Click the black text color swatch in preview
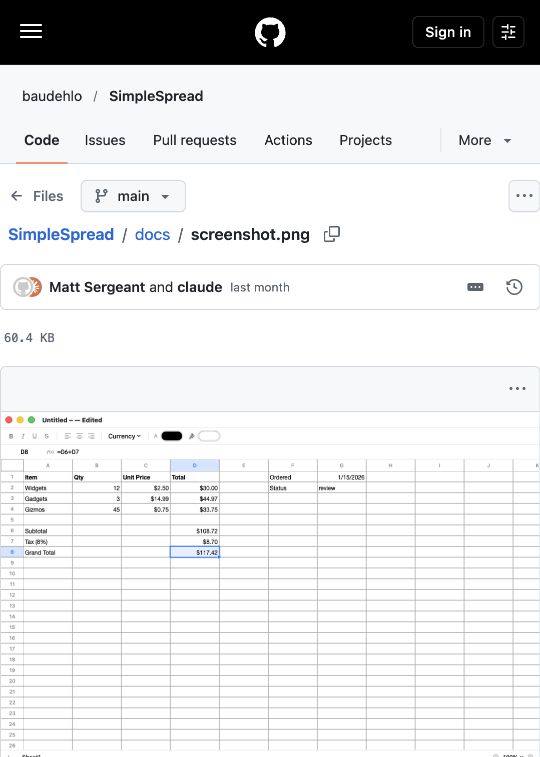The image size is (540, 757). [171, 436]
